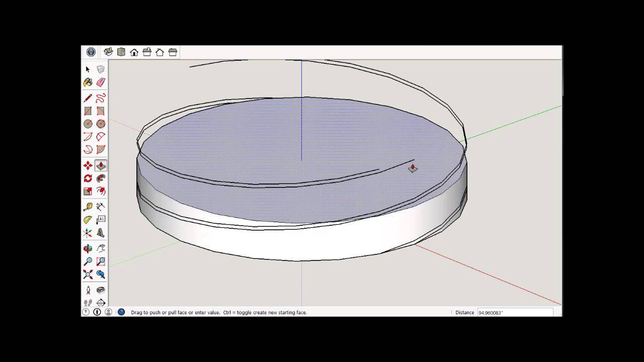The image size is (644, 362).
Task: Click the V-Ray toolbar logo button
Action: coord(91,52)
